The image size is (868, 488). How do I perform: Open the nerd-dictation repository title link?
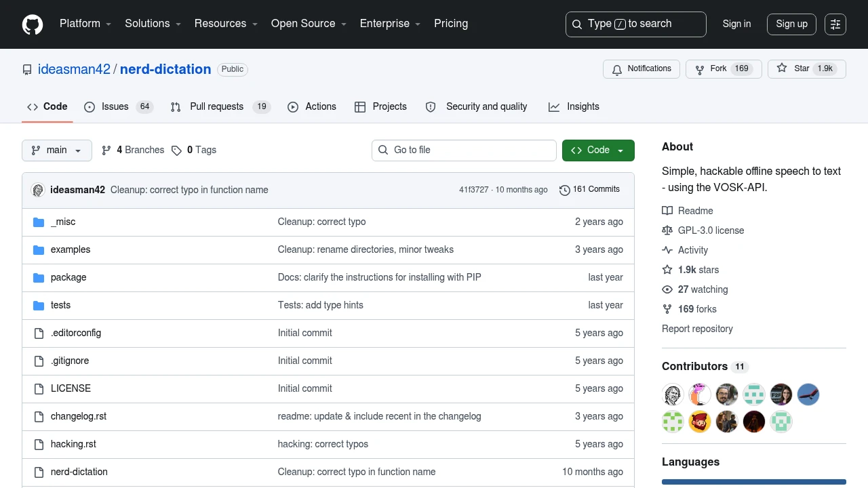(x=165, y=69)
